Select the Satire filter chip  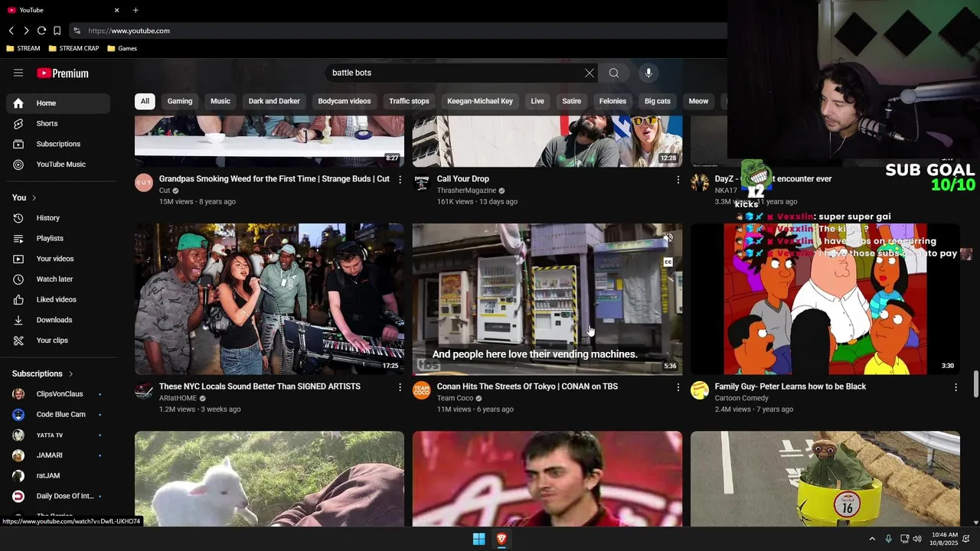(572, 101)
